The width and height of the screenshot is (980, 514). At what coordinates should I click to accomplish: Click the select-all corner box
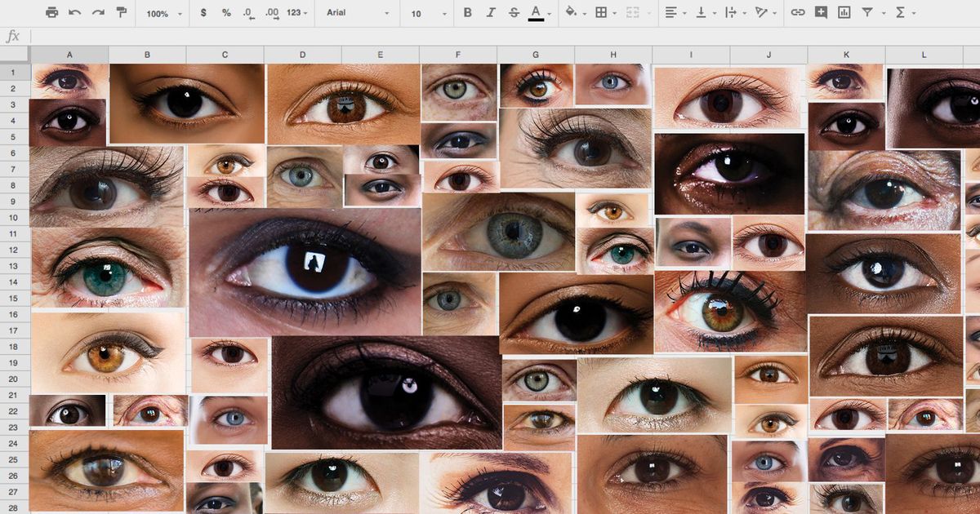pos(15,55)
